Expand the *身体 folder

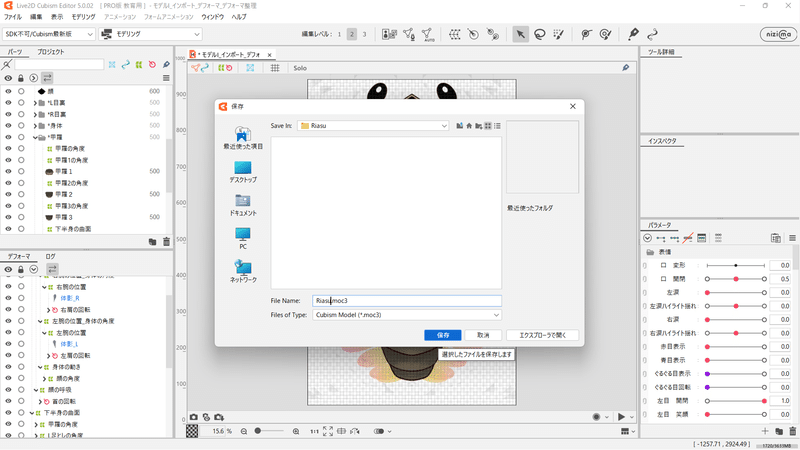point(35,126)
